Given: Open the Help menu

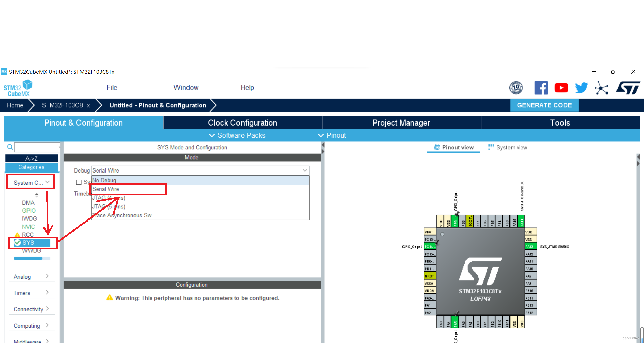Looking at the screenshot, I should (247, 88).
